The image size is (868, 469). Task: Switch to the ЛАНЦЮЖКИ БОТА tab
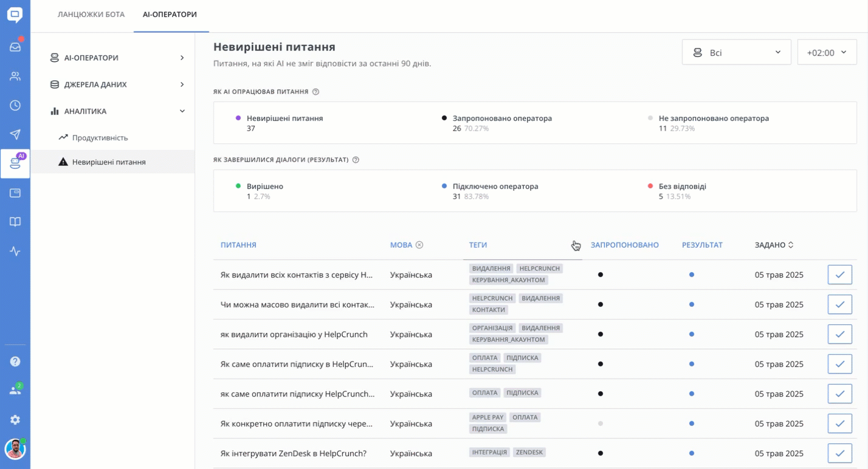click(x=91, y=15)
